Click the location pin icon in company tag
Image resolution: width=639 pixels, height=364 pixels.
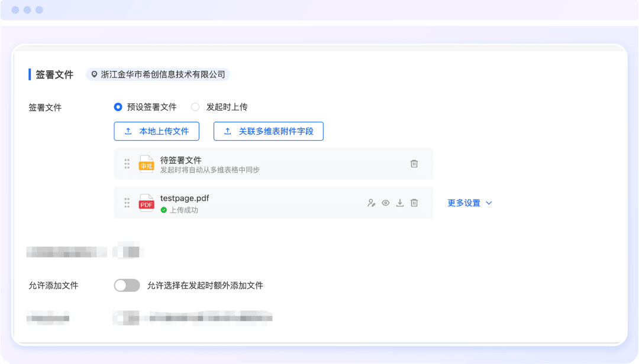(94, 74)
